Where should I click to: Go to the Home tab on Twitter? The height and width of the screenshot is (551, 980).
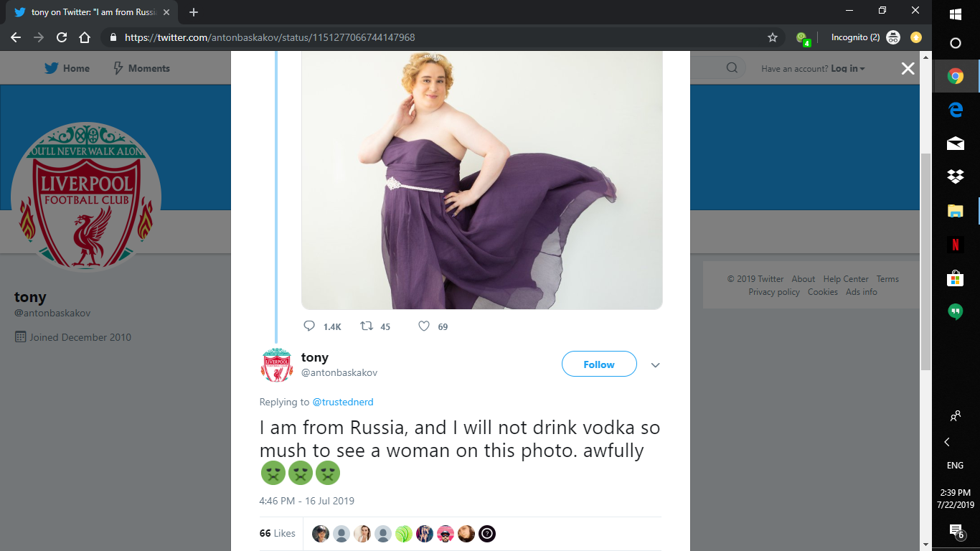[x=67, y=68]
